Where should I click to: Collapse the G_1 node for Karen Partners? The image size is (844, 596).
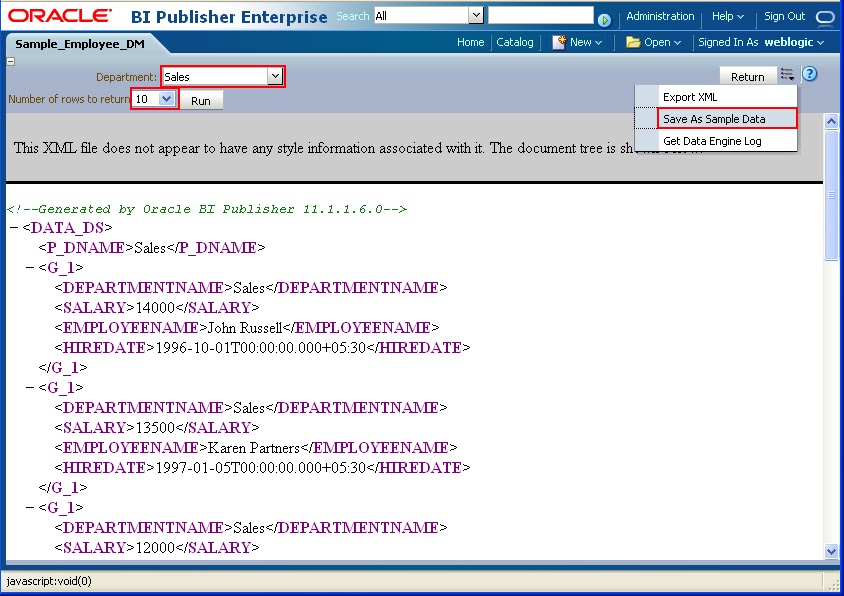tap(30, 387)
